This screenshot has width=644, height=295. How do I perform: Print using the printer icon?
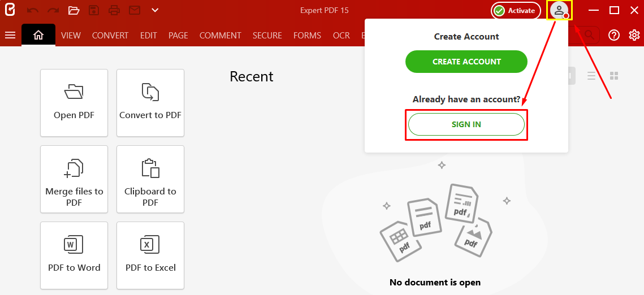point(115,10)
